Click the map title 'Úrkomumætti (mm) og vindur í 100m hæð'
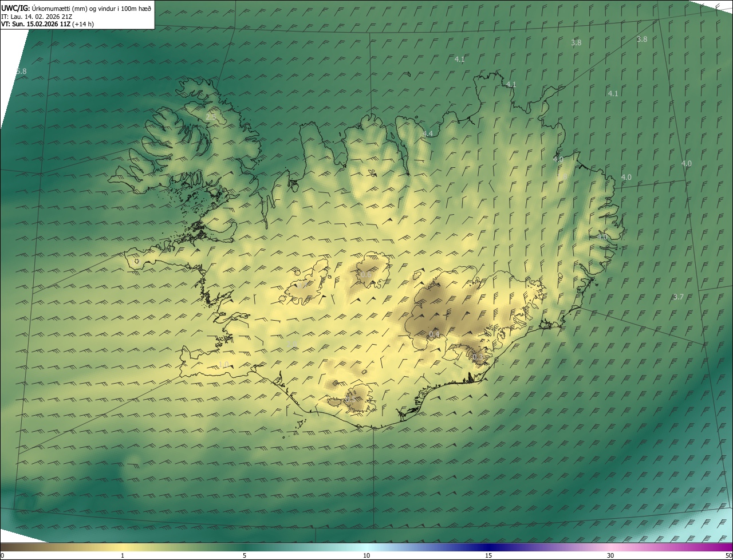The height and width of the screenshot is (560, 733). click(x=91, y=8)
